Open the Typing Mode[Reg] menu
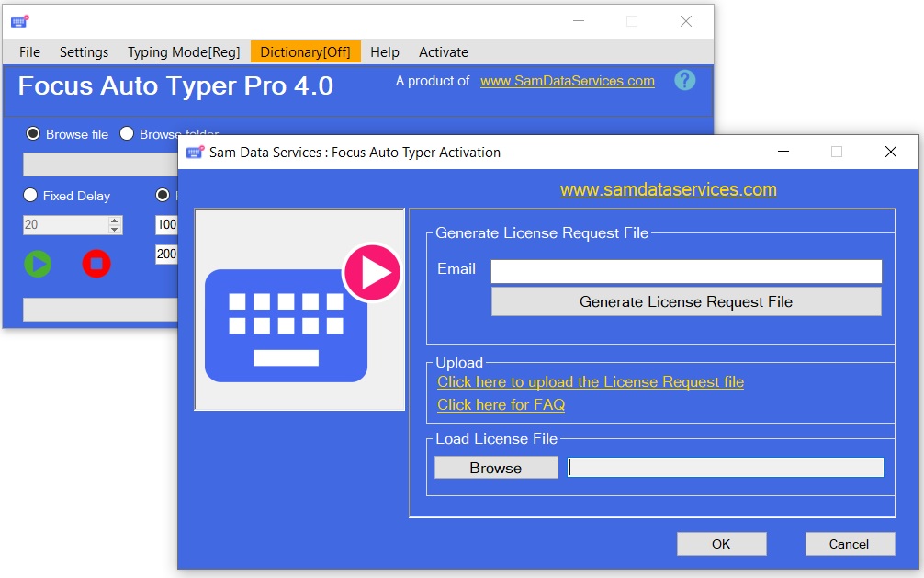This screenshot has height=578, width=924. point(184,51)
